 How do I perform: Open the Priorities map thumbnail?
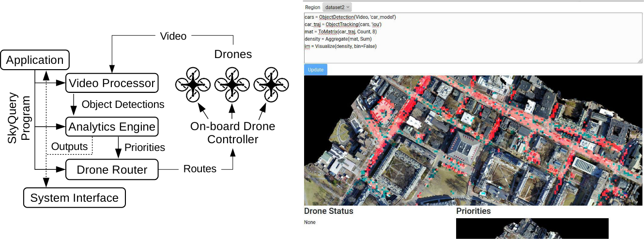click(x=532, y=228)
